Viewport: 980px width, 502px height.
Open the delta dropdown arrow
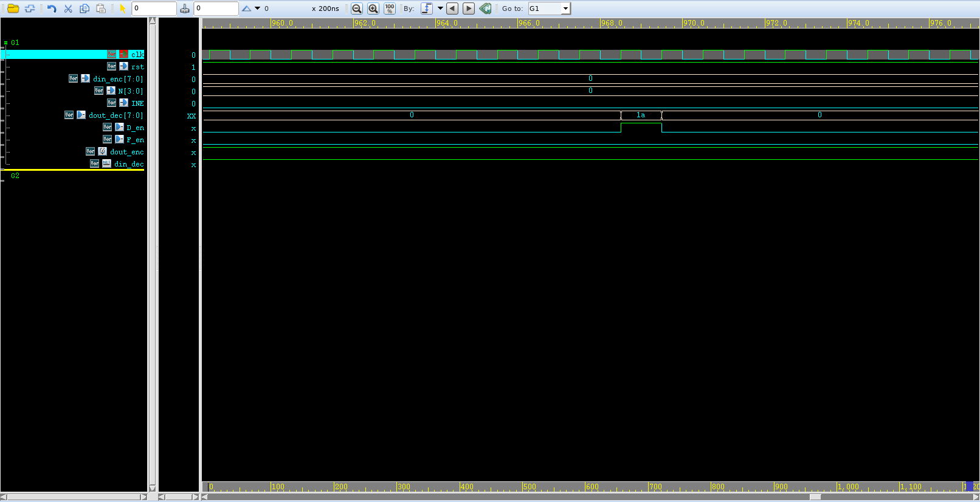tap(257, 9)
